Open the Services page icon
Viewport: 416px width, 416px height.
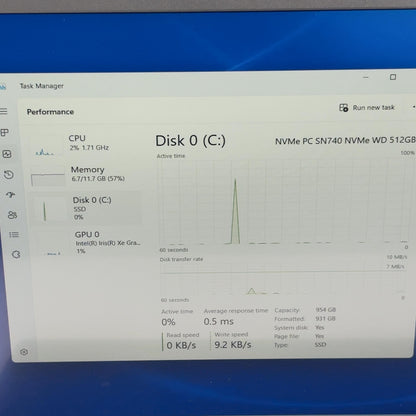16,254
